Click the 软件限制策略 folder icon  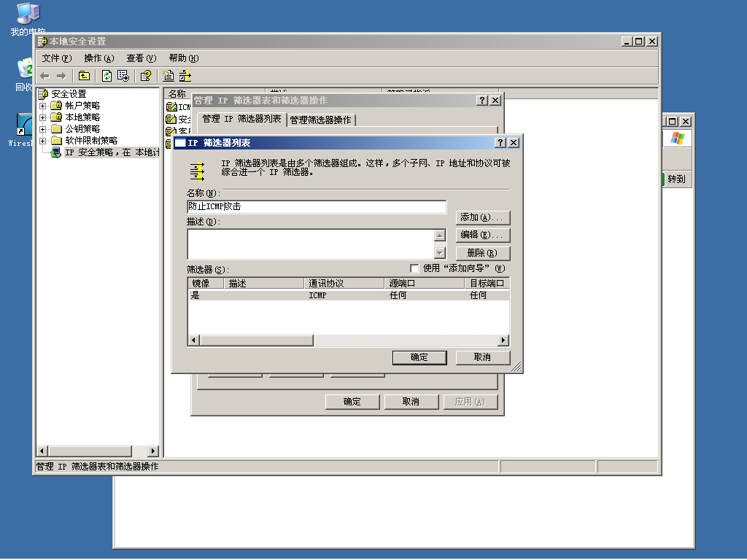(57, 141)
